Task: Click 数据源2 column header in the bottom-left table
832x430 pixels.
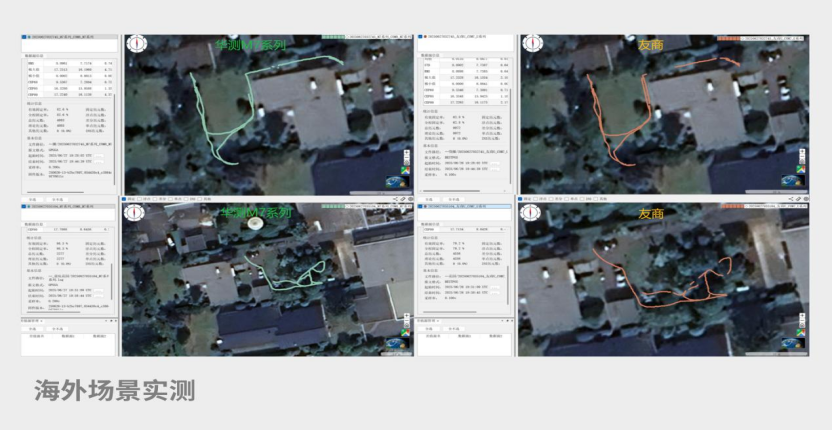Action: pyautogui.click(x=99, y=336)
